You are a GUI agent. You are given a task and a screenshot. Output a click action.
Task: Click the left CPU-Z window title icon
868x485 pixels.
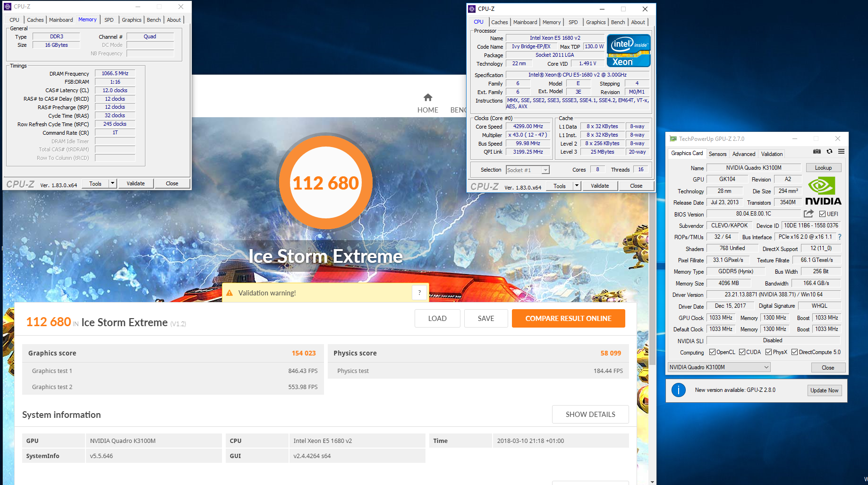click(8, 7)
